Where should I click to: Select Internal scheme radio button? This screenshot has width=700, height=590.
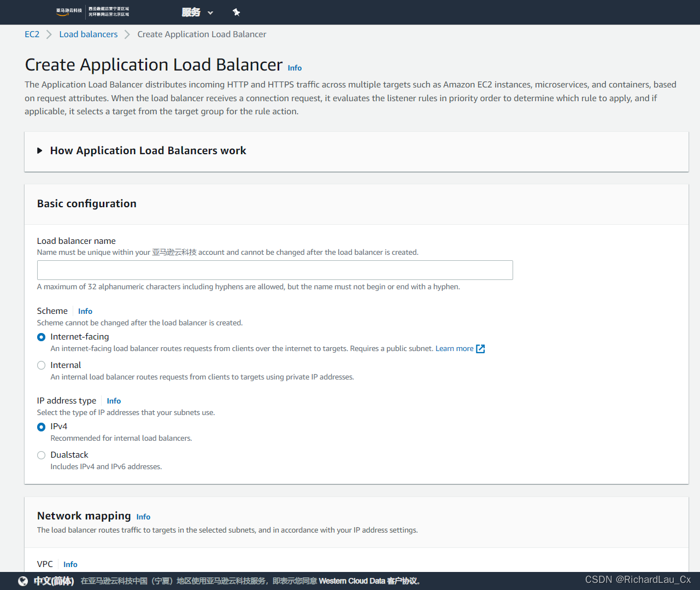41,365
